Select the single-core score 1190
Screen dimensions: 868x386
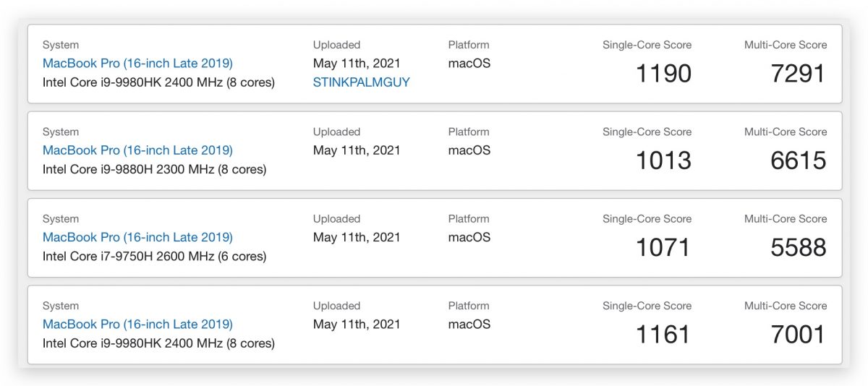tap(663, 74)
